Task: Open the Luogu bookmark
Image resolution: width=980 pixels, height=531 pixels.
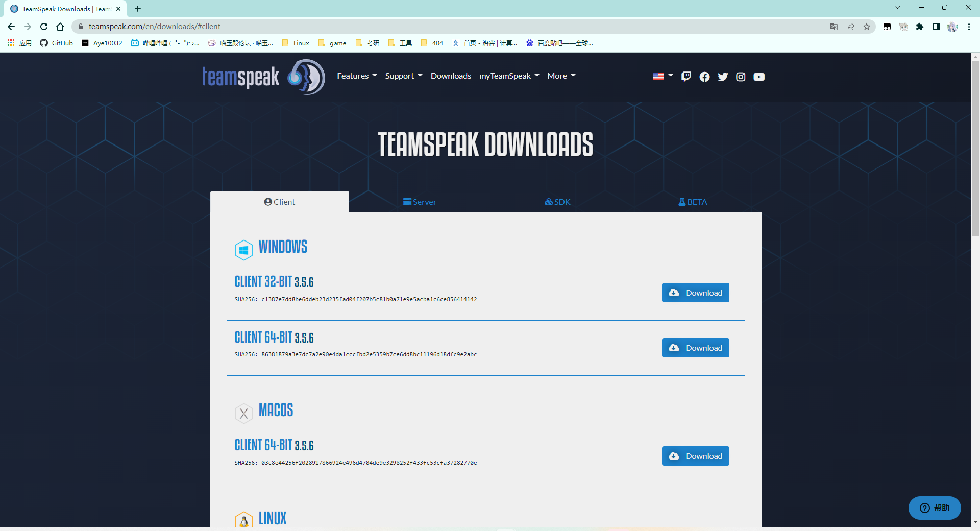Action: click(485, 43)
